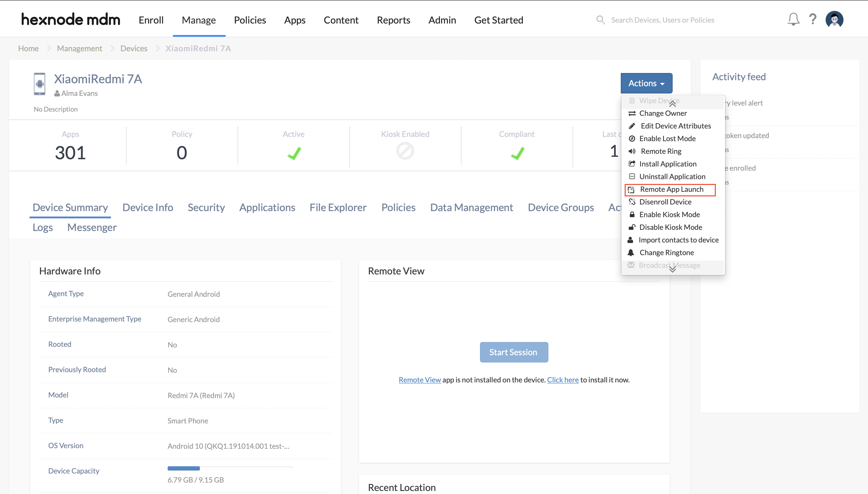Open the Remote View hyperlink
The image size is (868, 494).
tap(420, 380)
